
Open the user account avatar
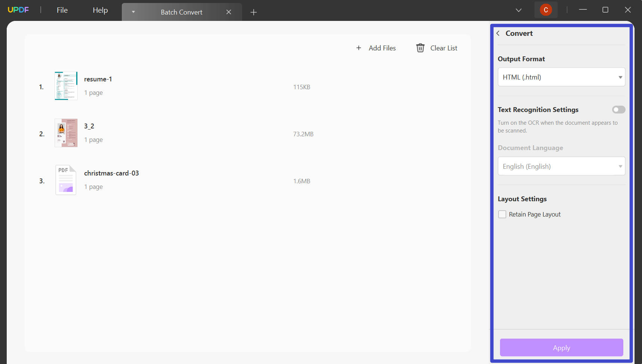[546, 10]
